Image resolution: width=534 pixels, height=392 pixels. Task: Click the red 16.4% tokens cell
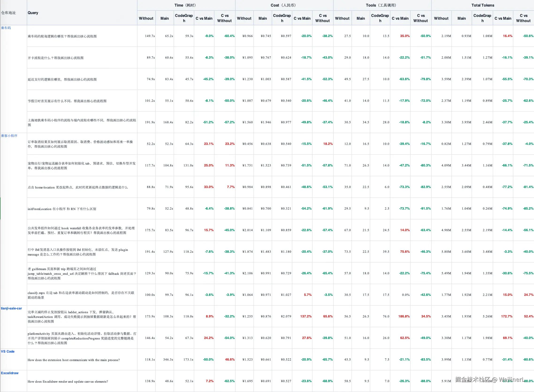tap(508, 36)
